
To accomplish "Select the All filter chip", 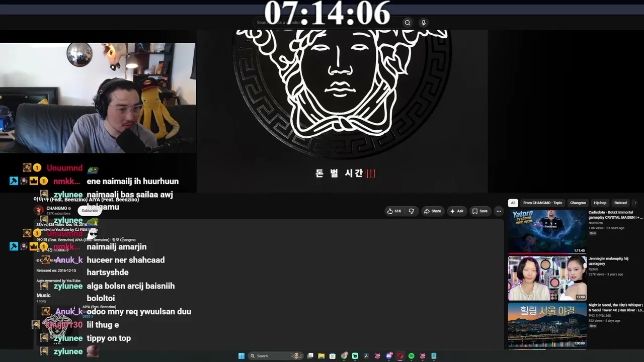I will (x=513, y=203).
